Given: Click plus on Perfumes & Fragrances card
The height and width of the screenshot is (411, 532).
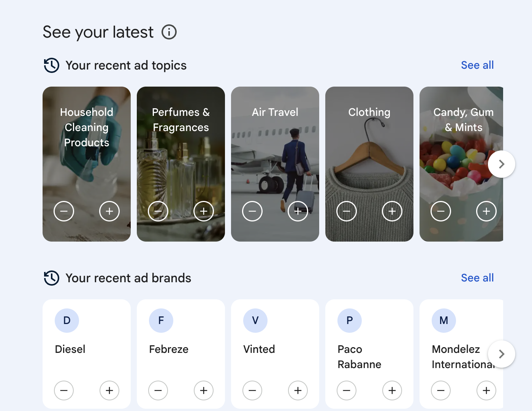Looking at the screenshot, I should point(204,211).
